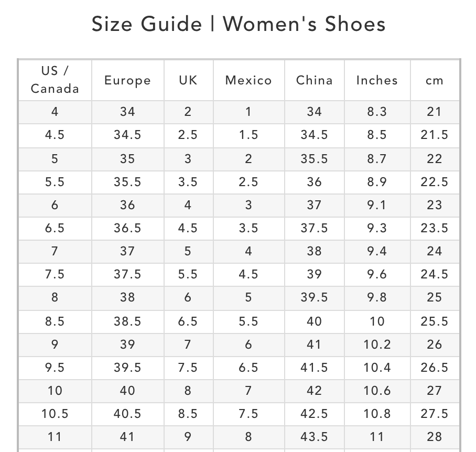Image resolution: width=476 pixels, height=452 pixels.
Task: Select the 35.5 China size cell
Action: [314, 159]
